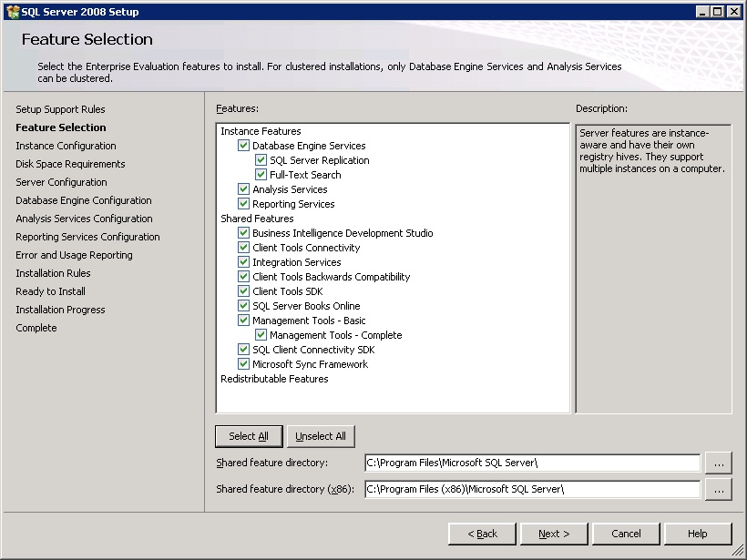Click Analysis Services Configuration step

coord(85,219)
